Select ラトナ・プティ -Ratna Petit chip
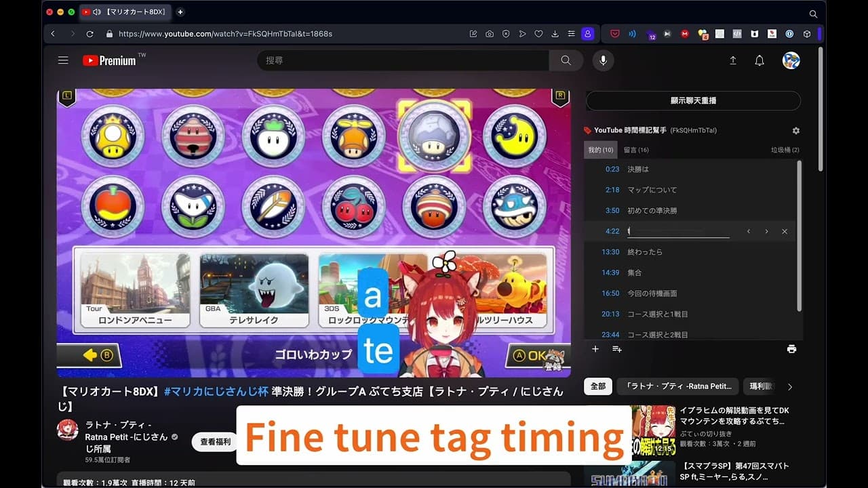This screenshot has width=868, height=488. pyautogui.click(x=677, y=386)
